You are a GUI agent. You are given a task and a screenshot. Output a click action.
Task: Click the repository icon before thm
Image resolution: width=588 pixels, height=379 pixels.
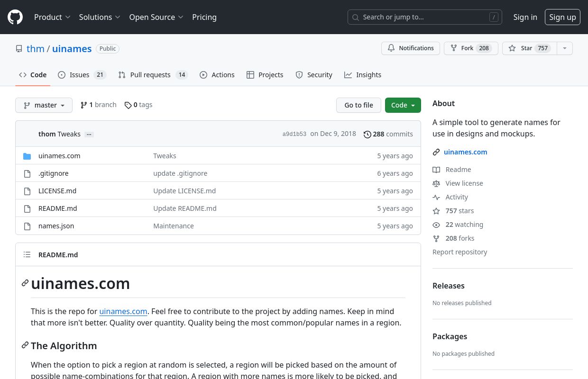[19, 49]
